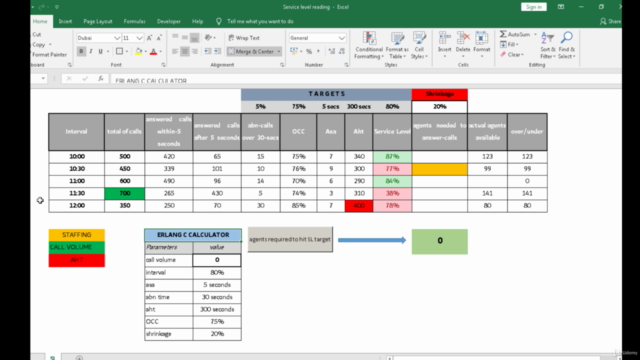Screen dimensions: 640x360
Task: Open Sort & Filter menu
Action: [x=548, y=45]
